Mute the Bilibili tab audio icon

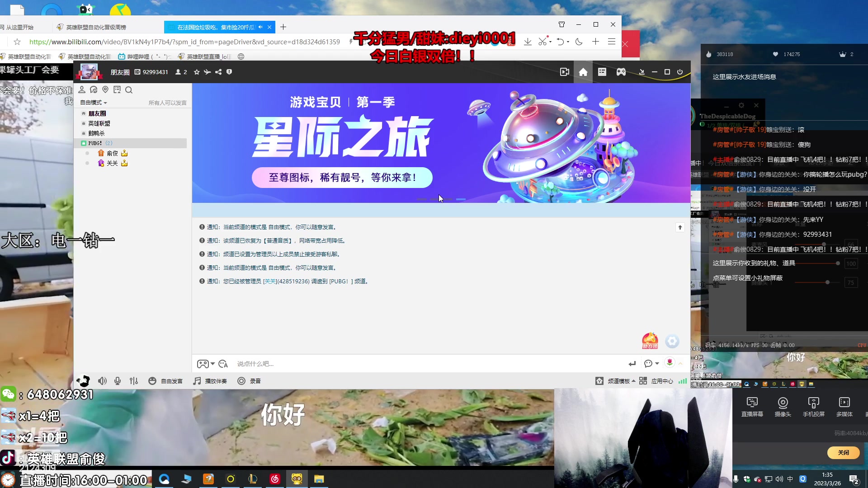[x=260, y=27]
